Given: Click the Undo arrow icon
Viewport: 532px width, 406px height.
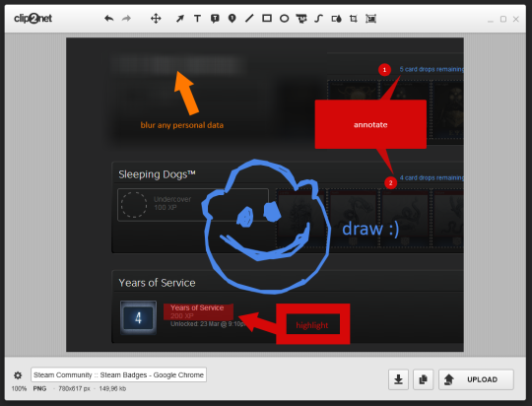Looking at the screenshot, I should click(x=108, y=19).
